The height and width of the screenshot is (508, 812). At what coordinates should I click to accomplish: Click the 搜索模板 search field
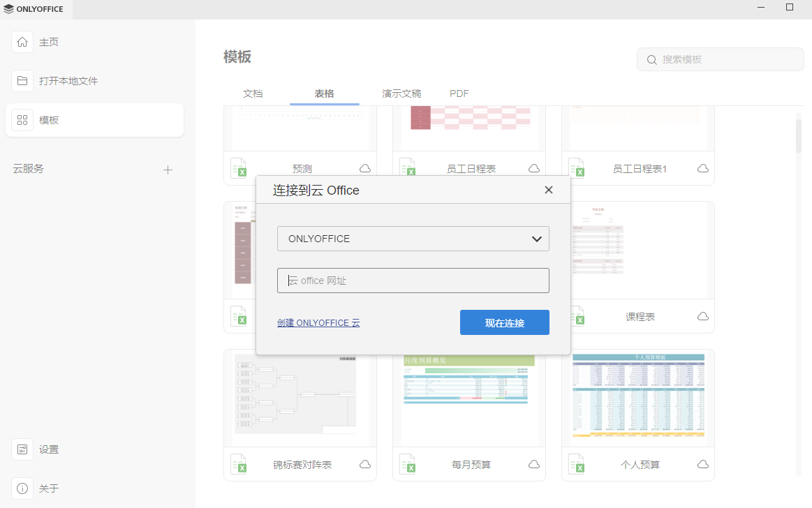tap(721, 59)
